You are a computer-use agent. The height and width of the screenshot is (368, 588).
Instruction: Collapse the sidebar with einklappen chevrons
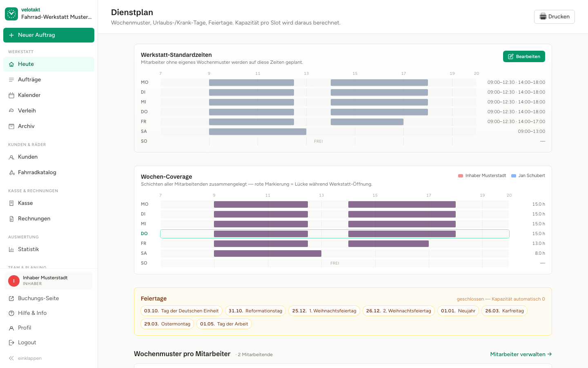tap(11, 358)
